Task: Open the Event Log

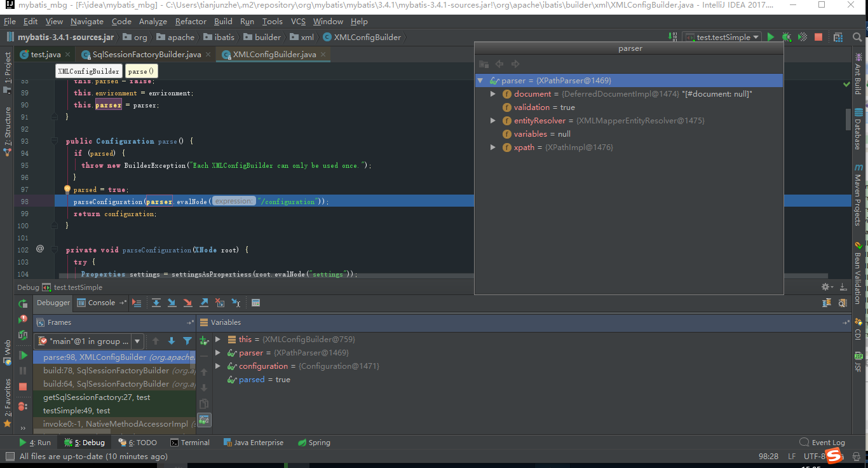Action: tap(823, 442)
